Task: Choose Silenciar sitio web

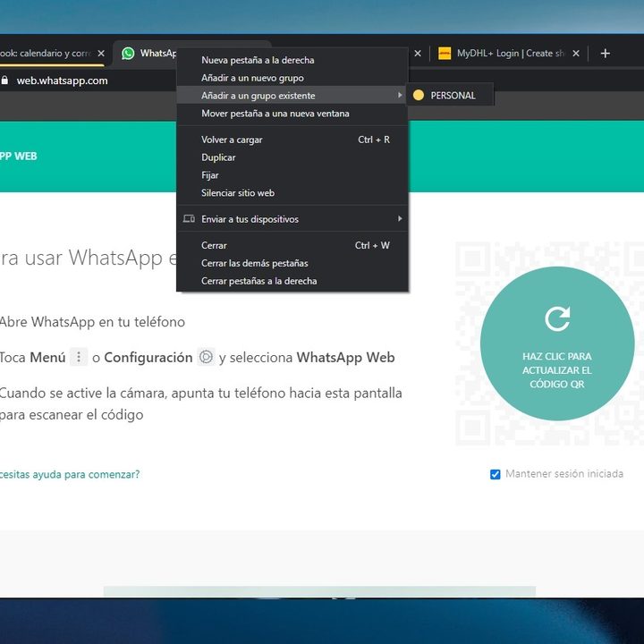Action: coord(292,192)
